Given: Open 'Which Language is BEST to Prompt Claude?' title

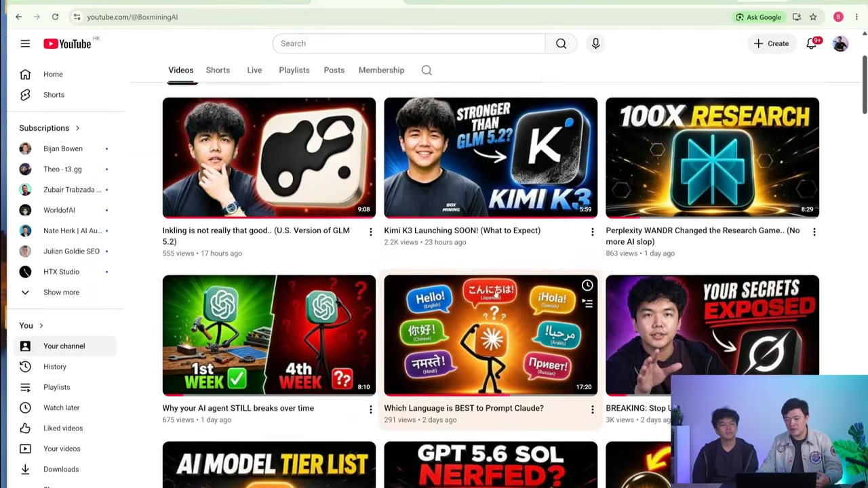Looking at the screenshot, I should coord(464,408).
